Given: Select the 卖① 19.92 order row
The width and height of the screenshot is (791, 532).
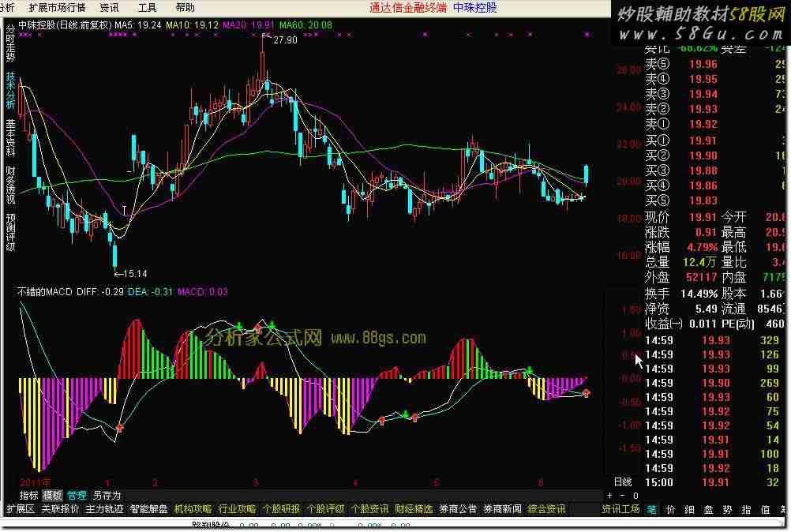Looking at the screenshot, I should [x=715, y=124].
